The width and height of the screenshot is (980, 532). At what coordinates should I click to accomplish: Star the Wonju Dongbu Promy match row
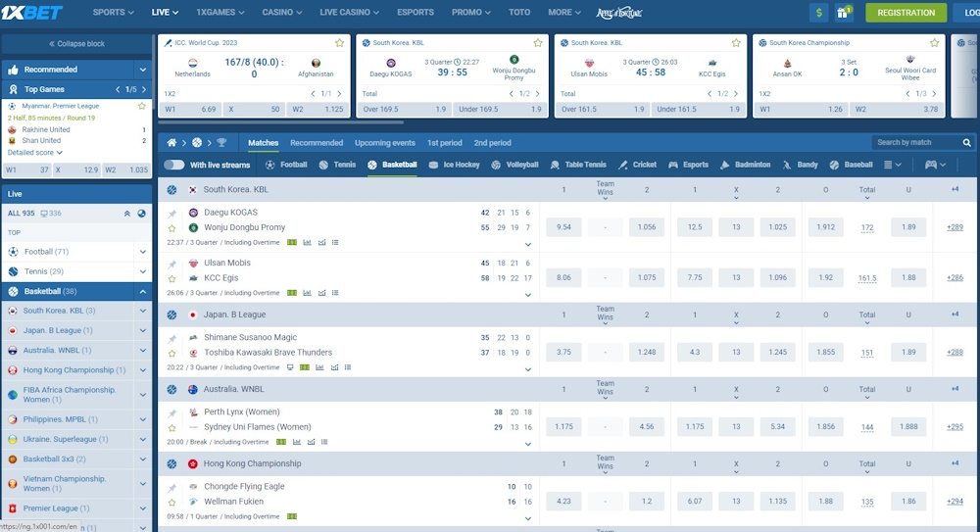171,229
